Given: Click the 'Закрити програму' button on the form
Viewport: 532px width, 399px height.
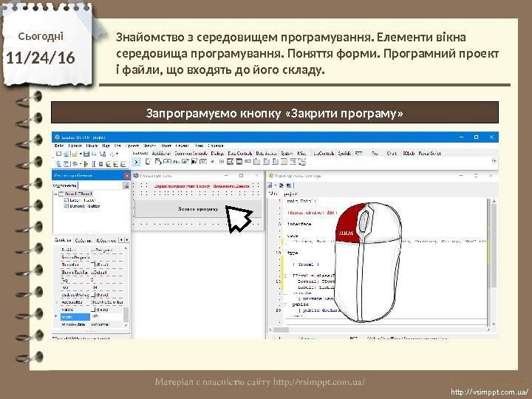Looking at the screenshot, I should coord(198,209).
